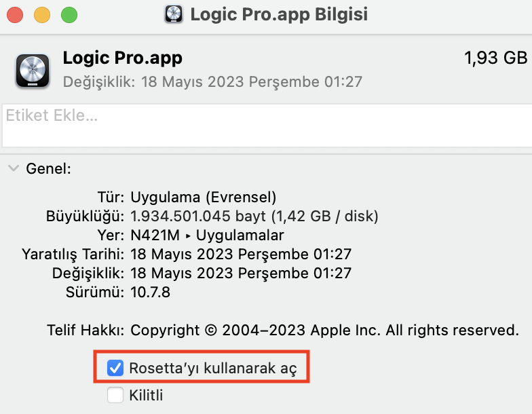Viewport: 532px width, 414px height.
Task: Select the Logic Pro.app name in header
Action: coord(122,58)
